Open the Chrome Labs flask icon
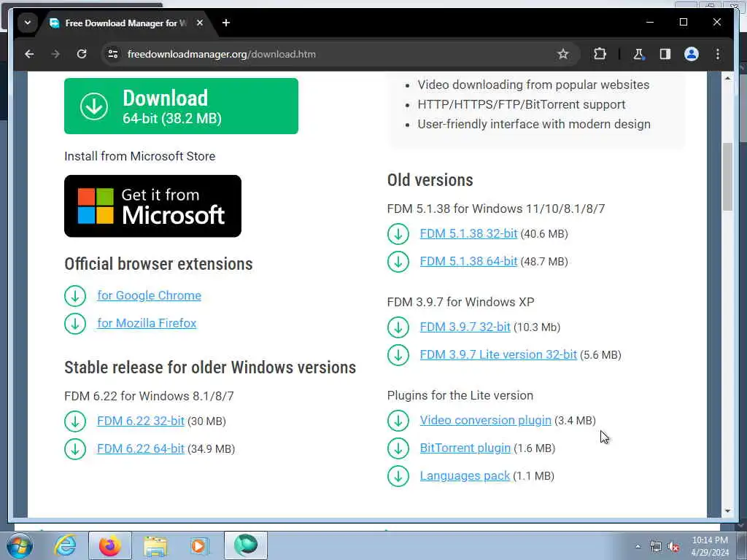Screen dimensions: 747x560 pos(638,54)
